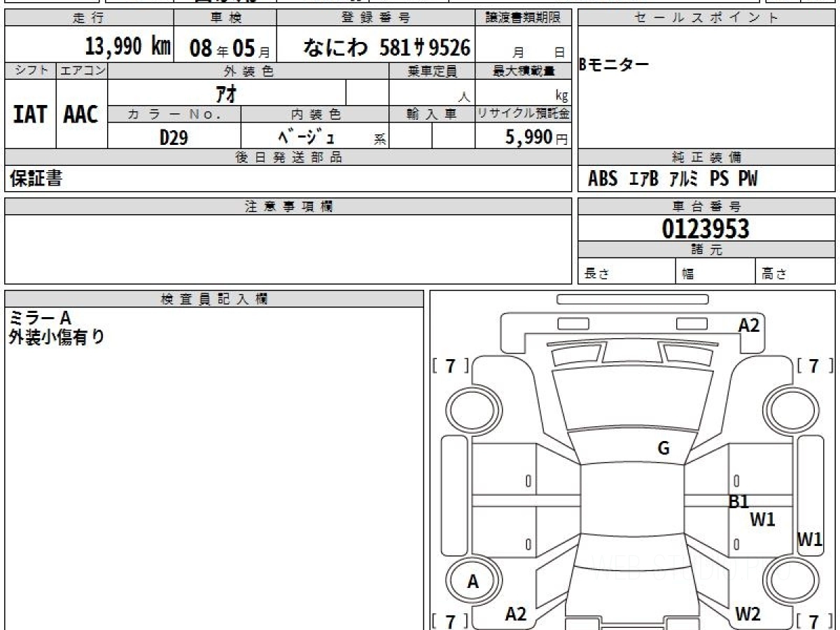The height and width of the screenshot is (630, 840).
Task: Select inspector note 外装小傷有り
Action: coord(57,337)
